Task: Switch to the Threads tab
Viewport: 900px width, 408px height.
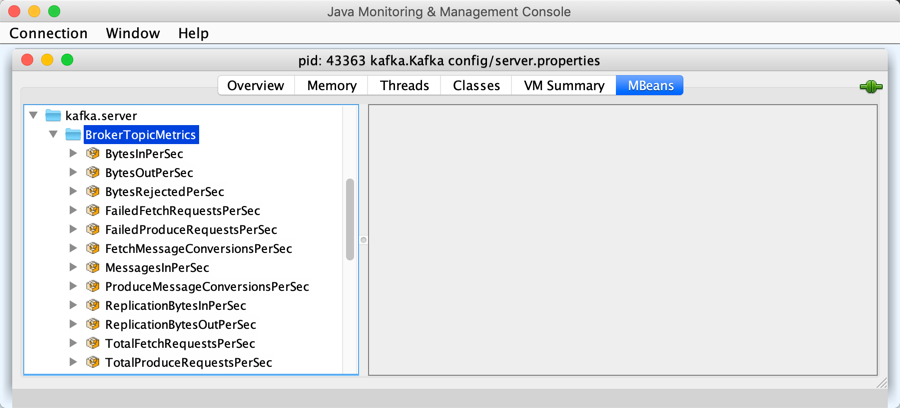Action: coord(404,86)
